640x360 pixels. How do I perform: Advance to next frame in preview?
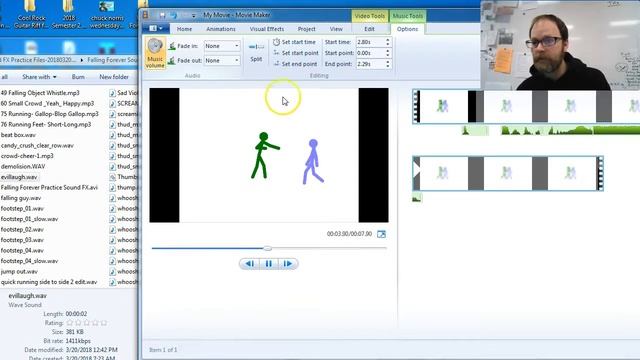(288, 264)
